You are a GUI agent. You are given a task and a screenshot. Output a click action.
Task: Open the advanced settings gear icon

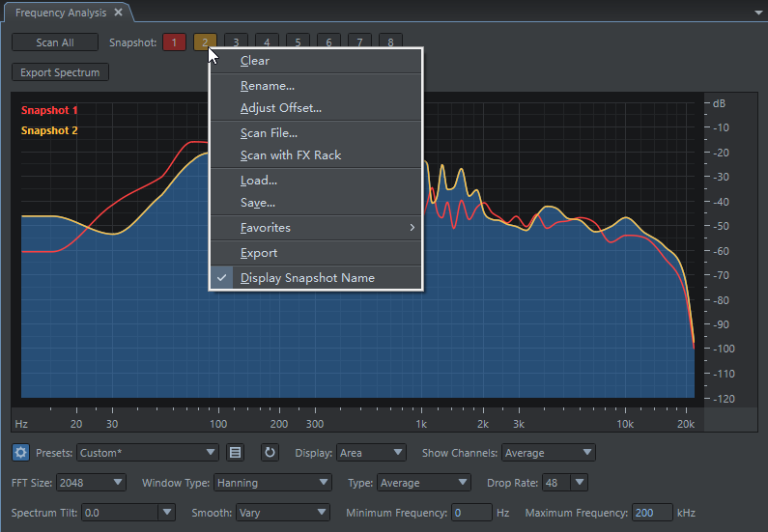(x=20, y=453)
